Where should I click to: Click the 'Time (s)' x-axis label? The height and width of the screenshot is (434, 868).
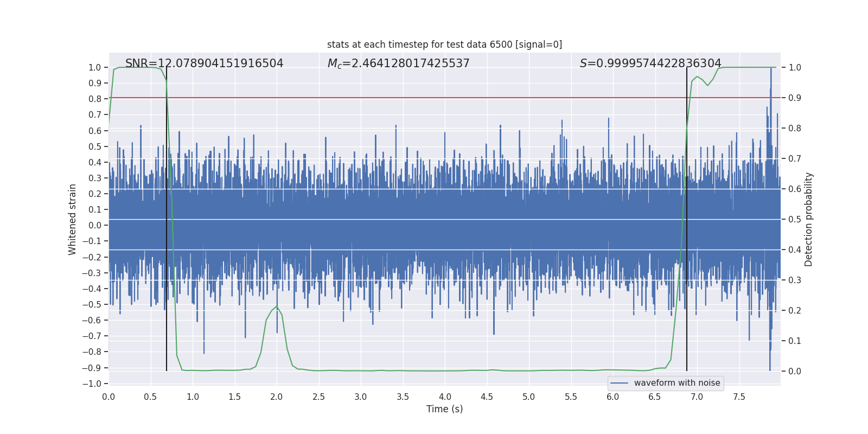pyautogui.click(x=444, y=409)
